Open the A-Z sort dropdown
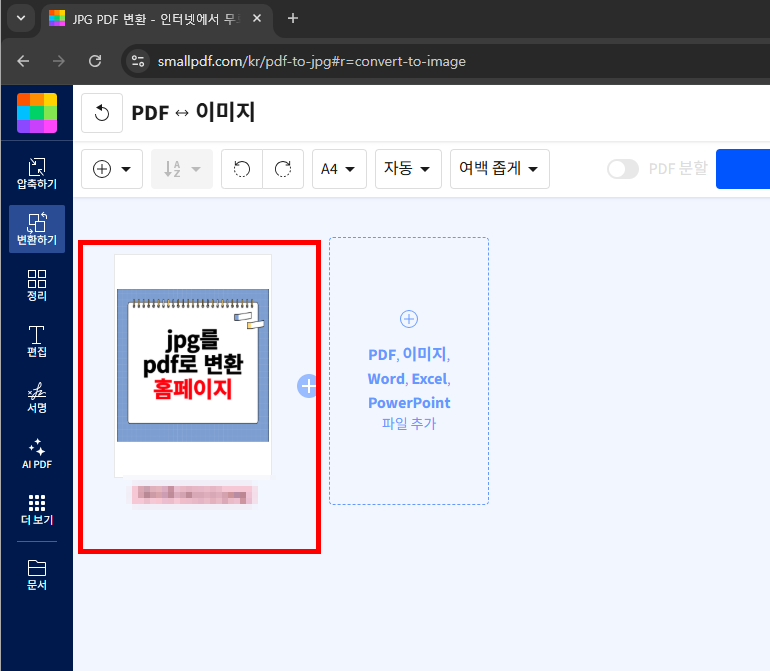This screenshot has width=770, height=671. click(x=182, y=169)
